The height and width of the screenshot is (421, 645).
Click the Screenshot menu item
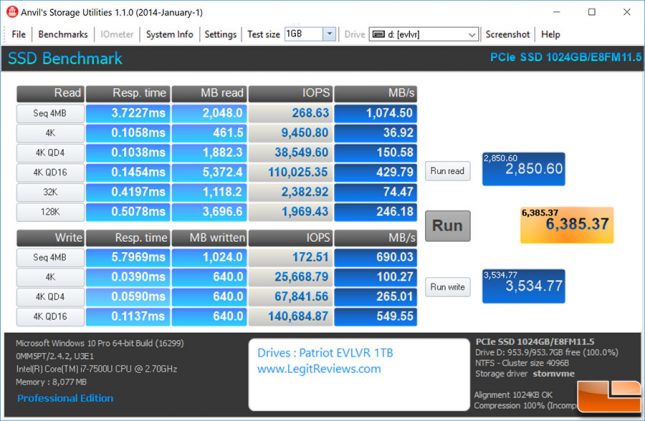tap(508, 34)
